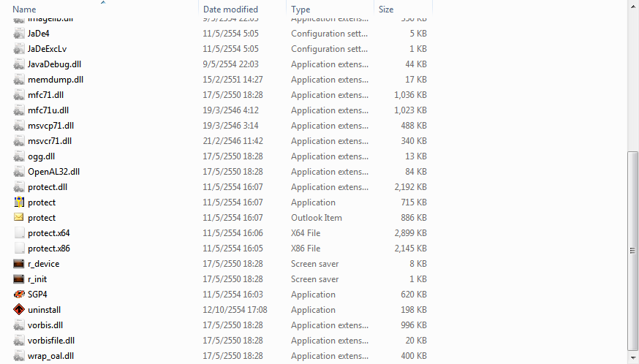Select the vorbisfile.dll file name
This screenshot has width=639, height=364.
coord(51,341)
